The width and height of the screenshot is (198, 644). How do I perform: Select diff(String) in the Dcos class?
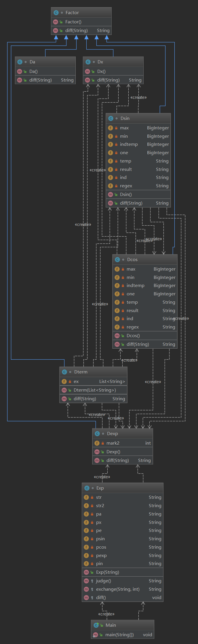pos(138,344)
